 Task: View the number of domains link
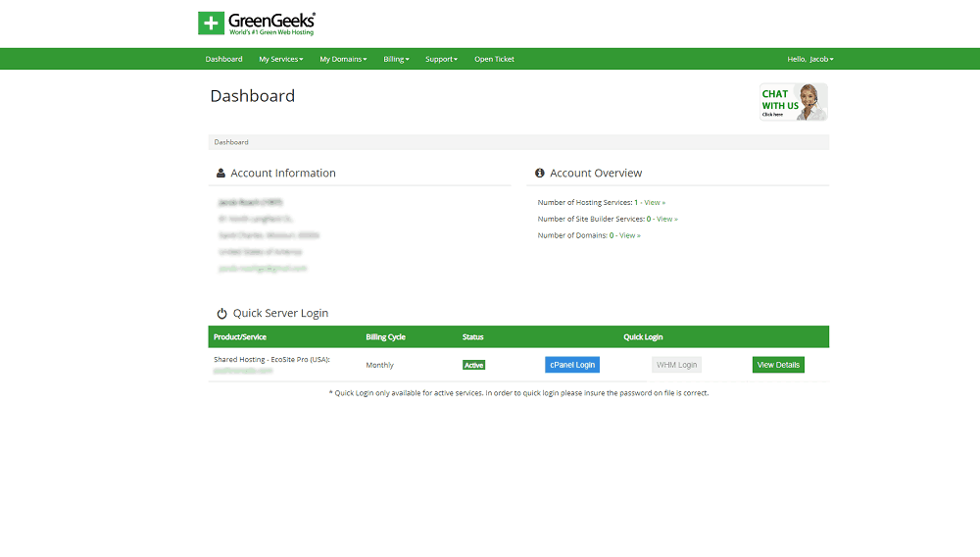point(630,235)
